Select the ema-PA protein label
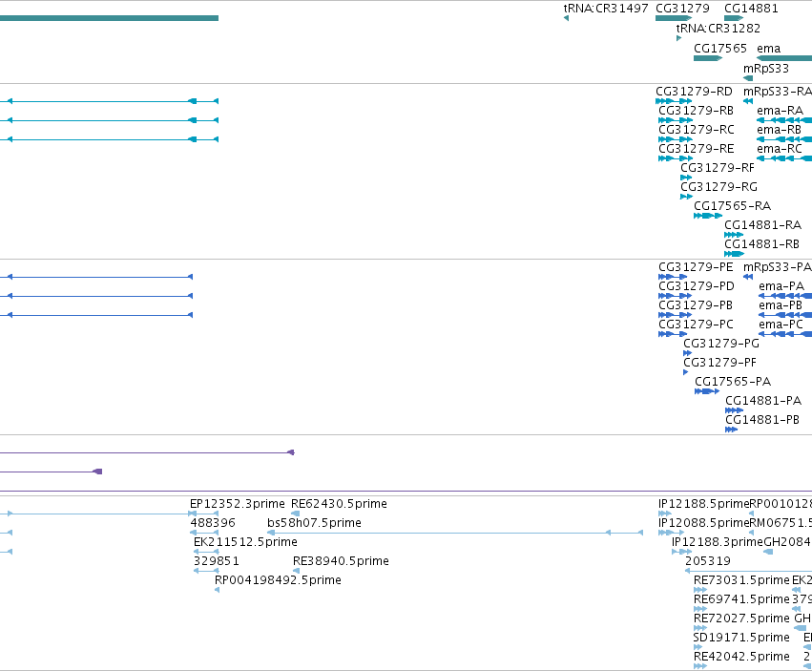812x671 pixels. click(x=781, y=286)
